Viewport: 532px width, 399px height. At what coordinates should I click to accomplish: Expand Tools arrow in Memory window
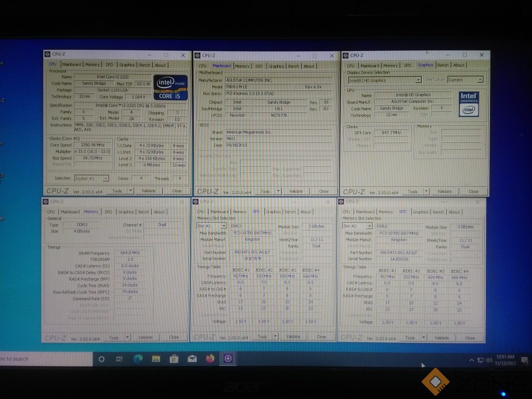pyautogui.click(x=127, y=337)
